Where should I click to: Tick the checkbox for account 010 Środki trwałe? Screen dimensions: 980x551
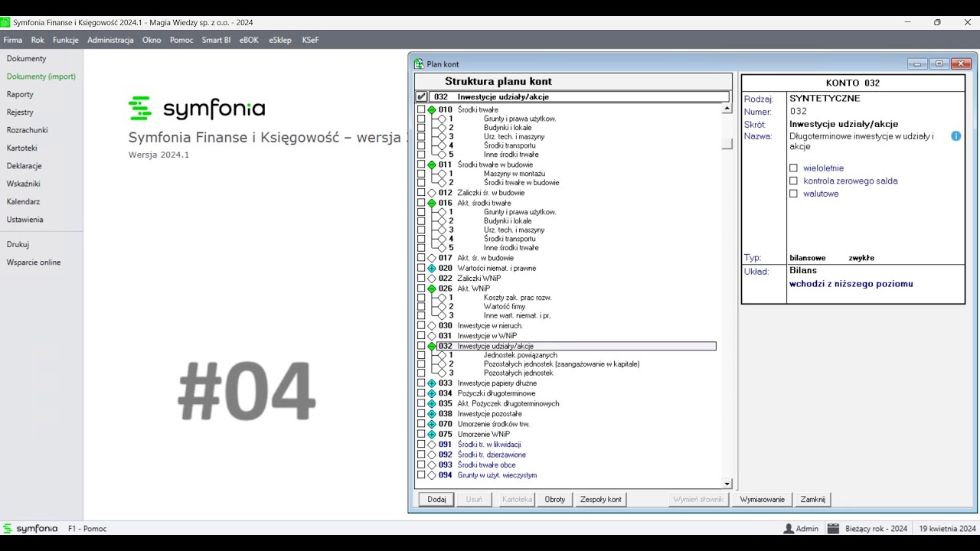[x=421, y=110]
